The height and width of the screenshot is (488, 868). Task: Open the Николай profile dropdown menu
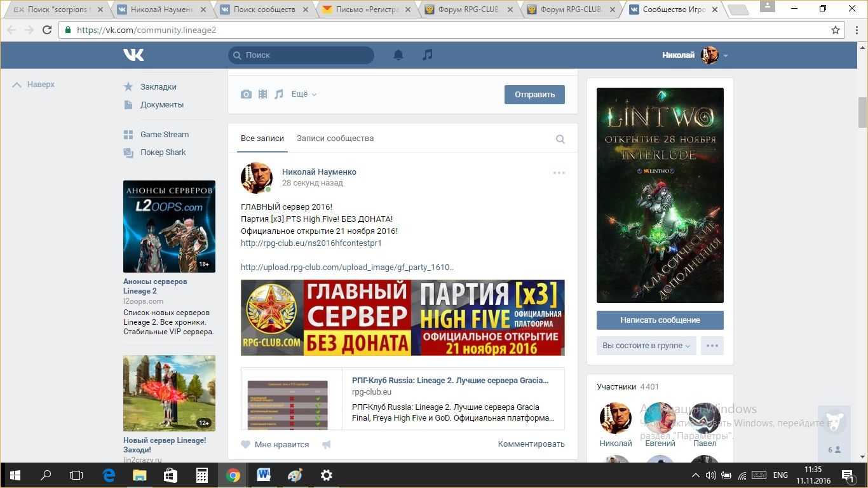695,55
